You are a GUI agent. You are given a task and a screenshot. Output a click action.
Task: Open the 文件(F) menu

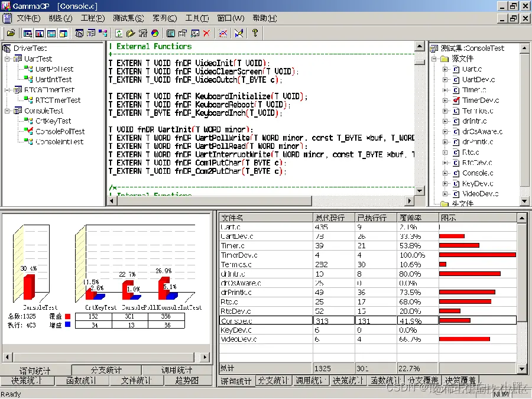point(28,18)
